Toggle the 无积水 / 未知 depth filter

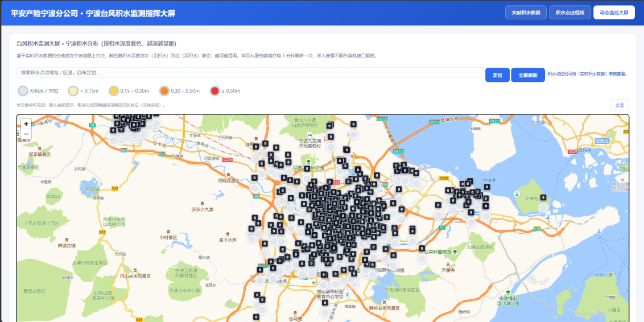pos(38,91)
